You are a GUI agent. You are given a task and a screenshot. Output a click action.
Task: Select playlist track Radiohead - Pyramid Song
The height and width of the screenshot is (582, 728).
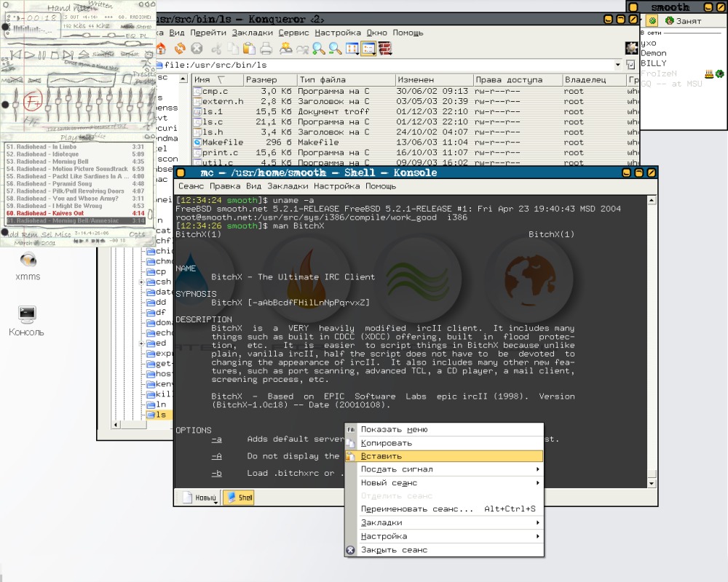click(x=75, y=184)
